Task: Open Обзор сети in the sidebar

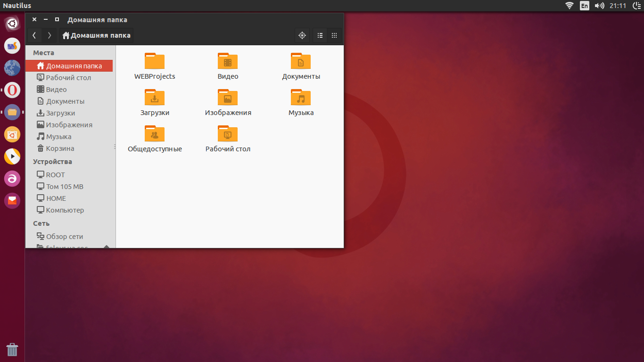Action: coord(64,237)
